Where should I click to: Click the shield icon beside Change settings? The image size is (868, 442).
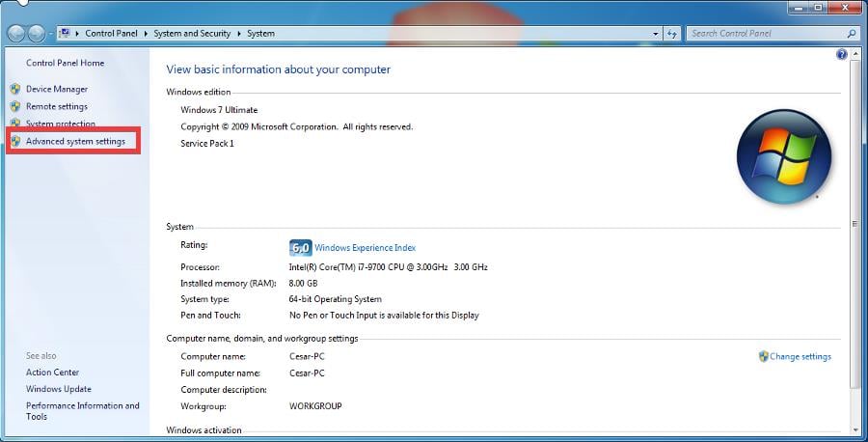pos(764,356)
